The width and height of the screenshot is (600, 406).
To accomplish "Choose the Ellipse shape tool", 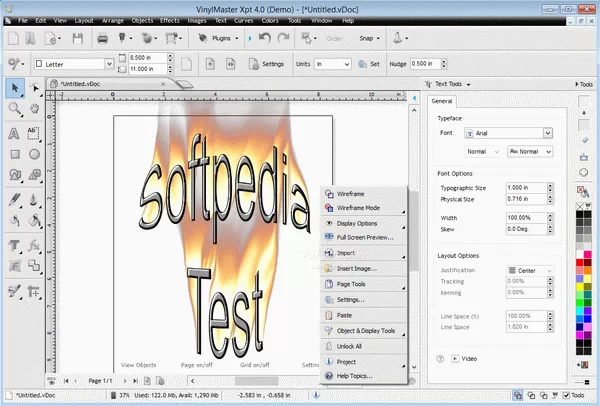I will coord(35,155).
